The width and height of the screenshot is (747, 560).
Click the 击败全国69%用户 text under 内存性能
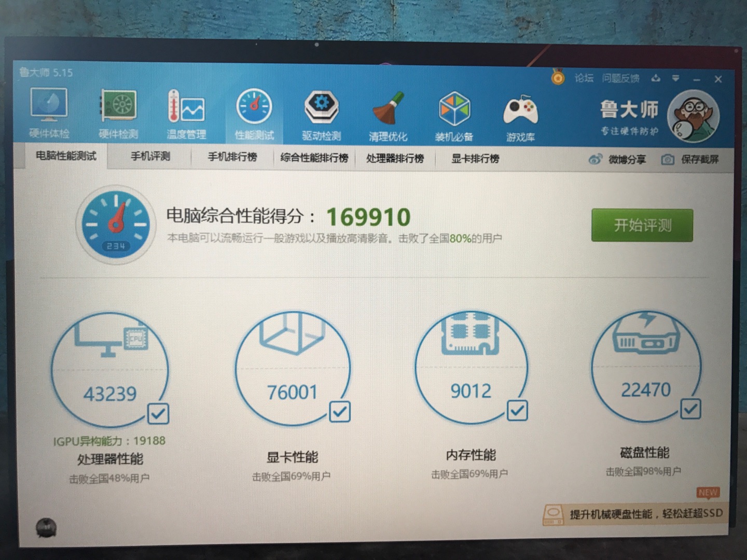pos(469,474)
